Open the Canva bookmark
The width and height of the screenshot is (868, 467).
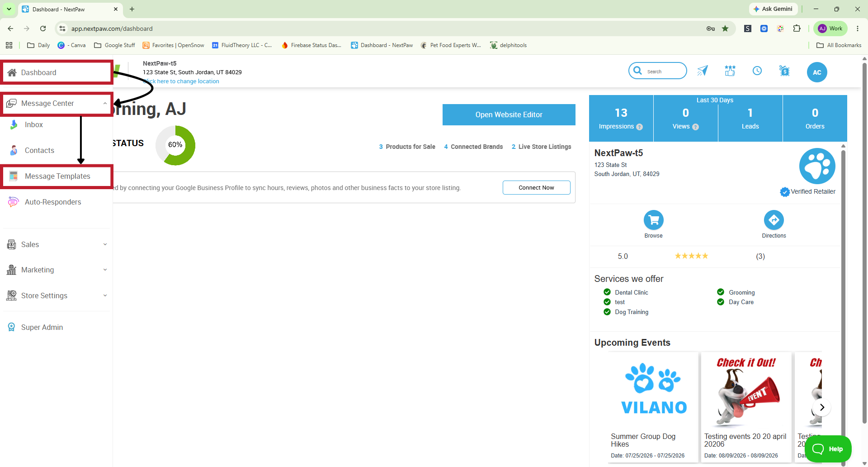click(x=72, y=45)
